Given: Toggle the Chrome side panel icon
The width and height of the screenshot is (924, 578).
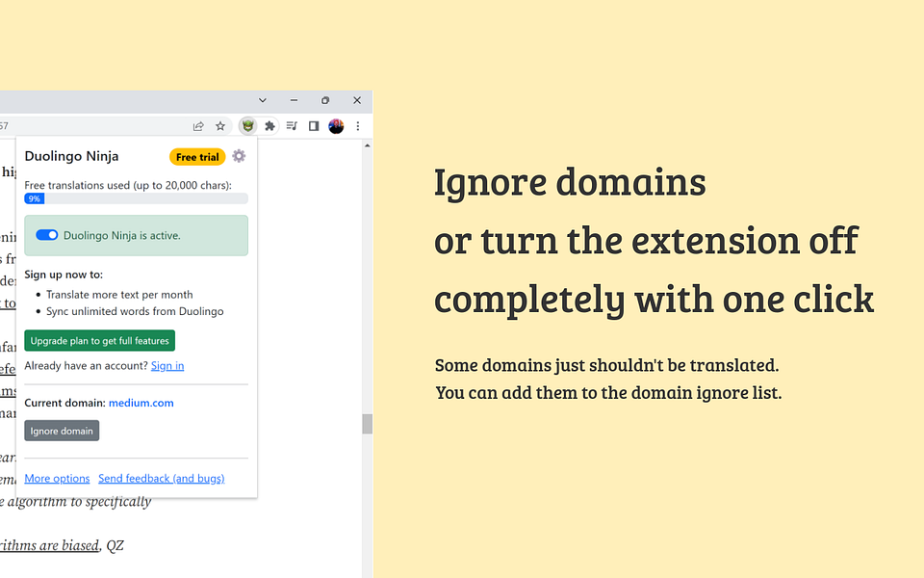Looking at the screenshot, I should 314,125.
